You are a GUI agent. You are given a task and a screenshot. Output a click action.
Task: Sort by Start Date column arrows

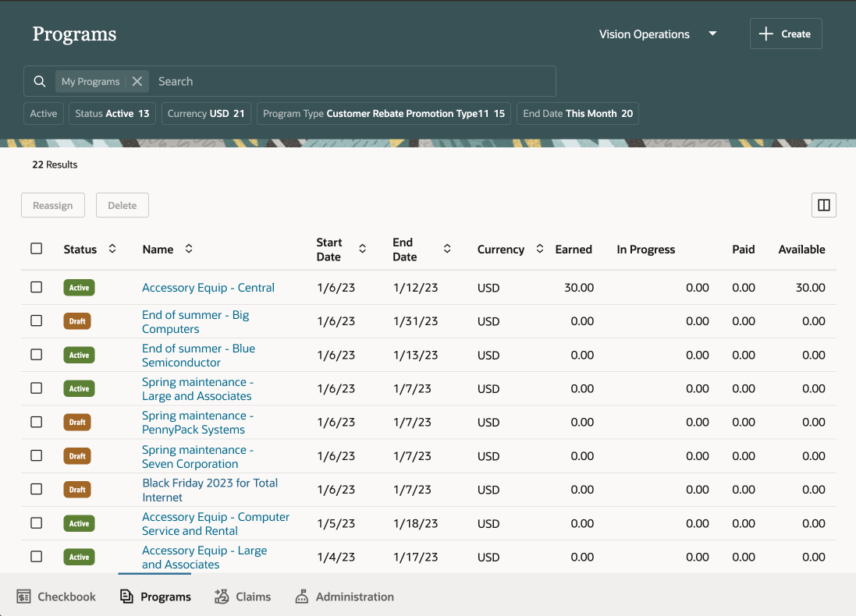[x=362, y=249]
